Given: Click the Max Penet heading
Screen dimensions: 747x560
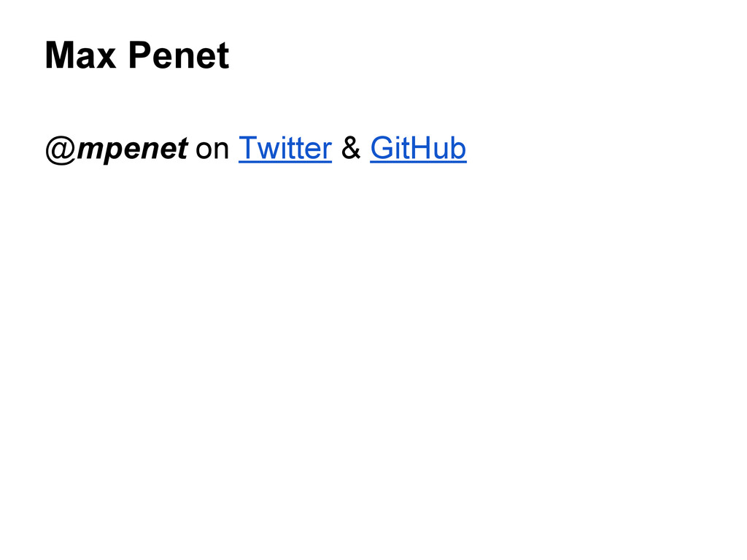Looking at the screenshot, I should click(x=137, y=55).
